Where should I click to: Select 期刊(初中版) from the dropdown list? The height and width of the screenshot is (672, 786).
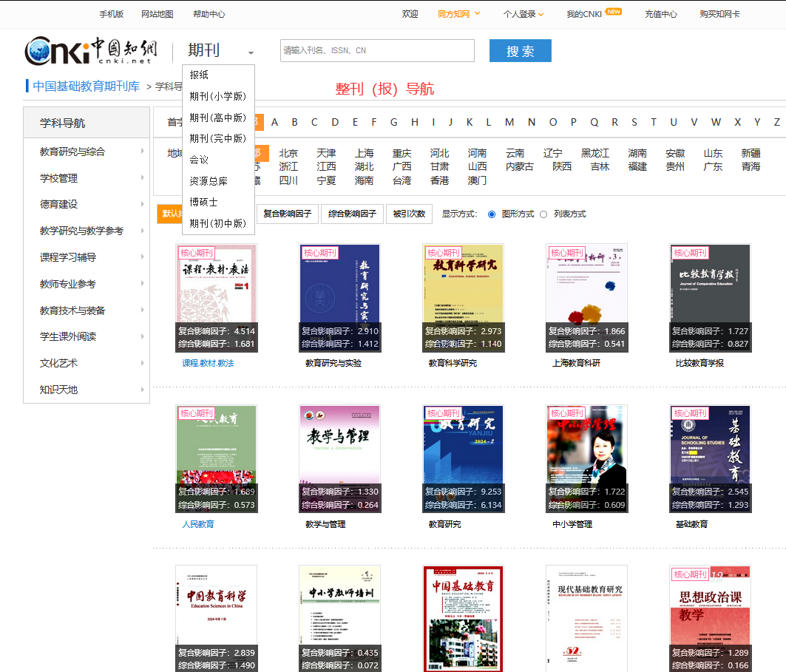[219, 223]
